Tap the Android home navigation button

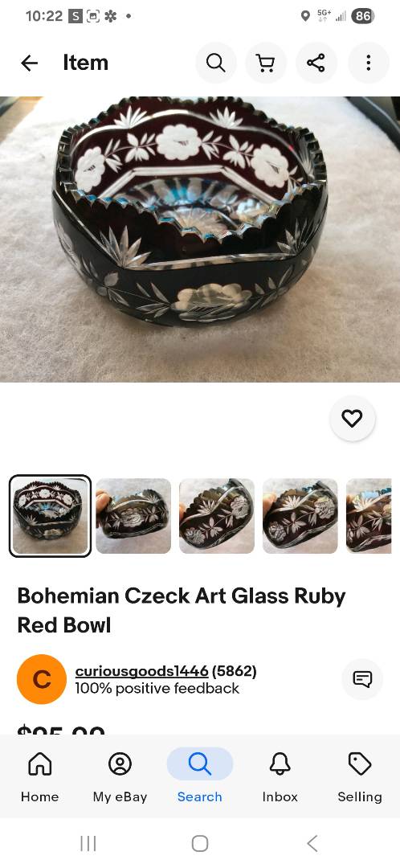(x=200, y=844)
